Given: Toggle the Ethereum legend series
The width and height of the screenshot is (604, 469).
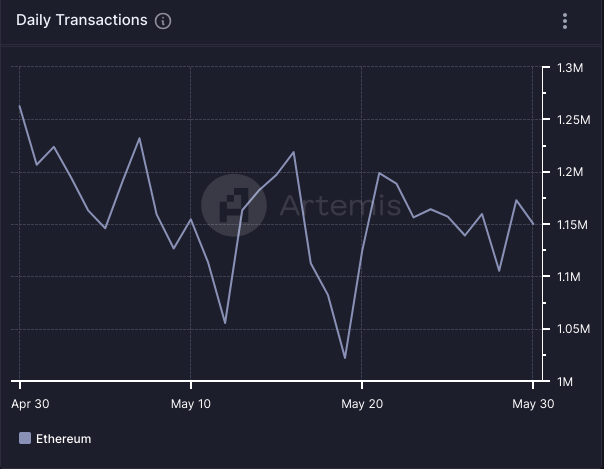Looking at the screenshot, I should coord(63,438).
